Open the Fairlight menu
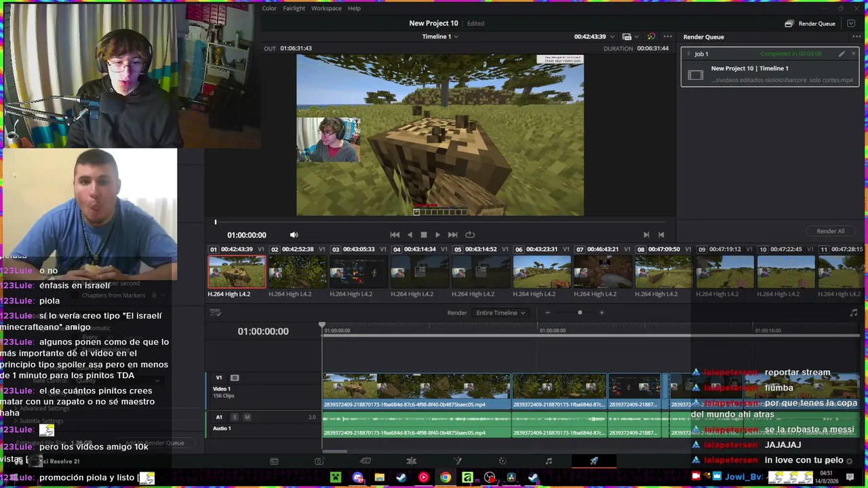868x488 pixels. 294,8
